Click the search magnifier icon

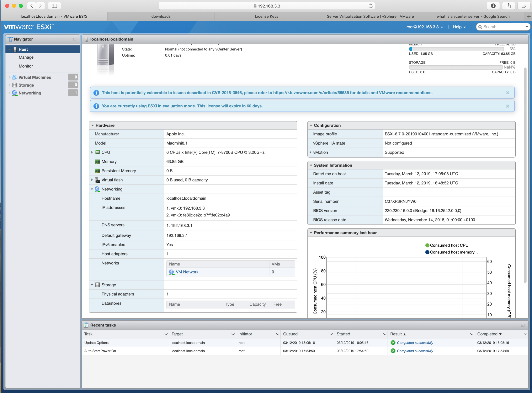point(480,27)
